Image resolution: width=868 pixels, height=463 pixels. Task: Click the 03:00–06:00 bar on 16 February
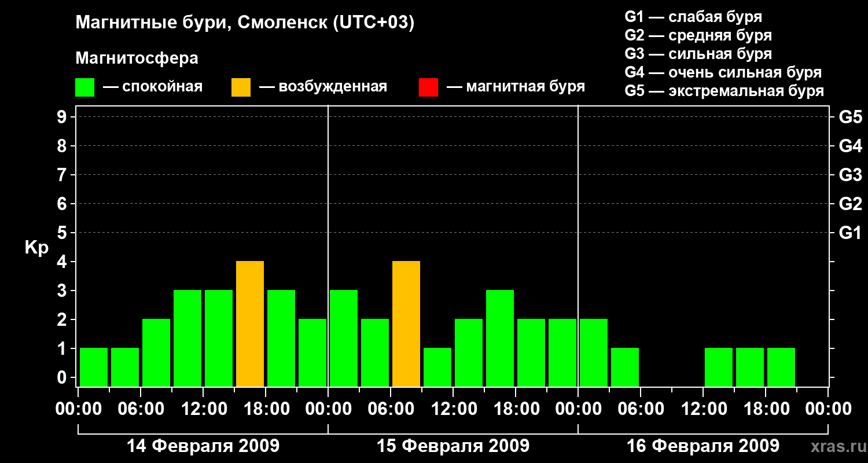pyautogui.click(x=625, y=367)
